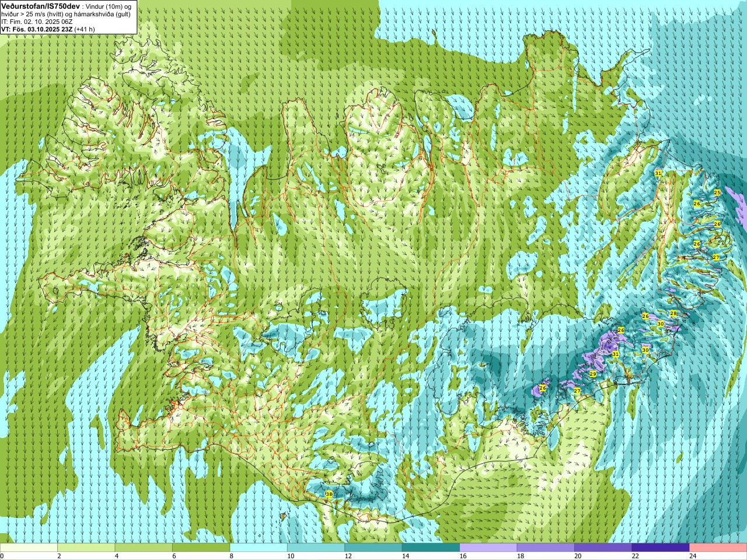Click legend scale value 2

[59, 556]
